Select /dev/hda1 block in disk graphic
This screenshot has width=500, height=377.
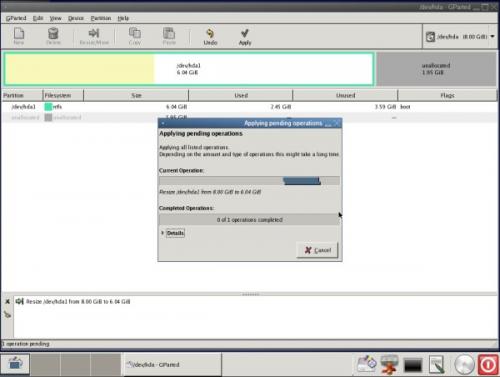coord(189,69)
